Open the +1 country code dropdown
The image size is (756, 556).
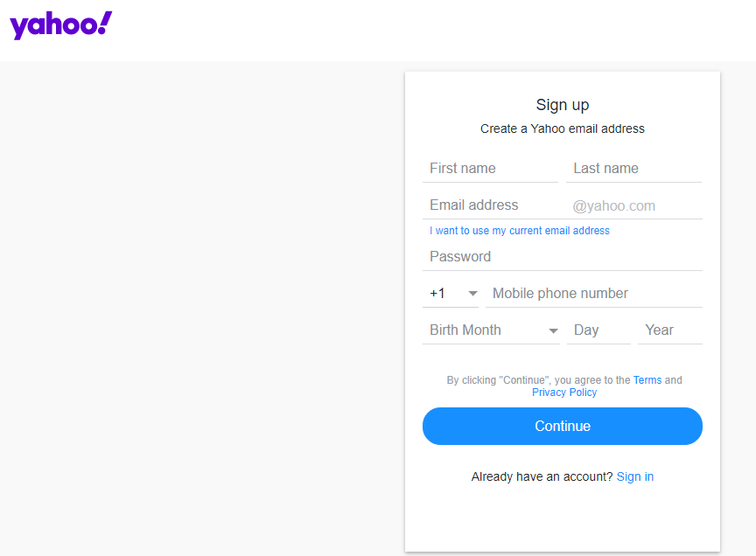tap(451, 294)
